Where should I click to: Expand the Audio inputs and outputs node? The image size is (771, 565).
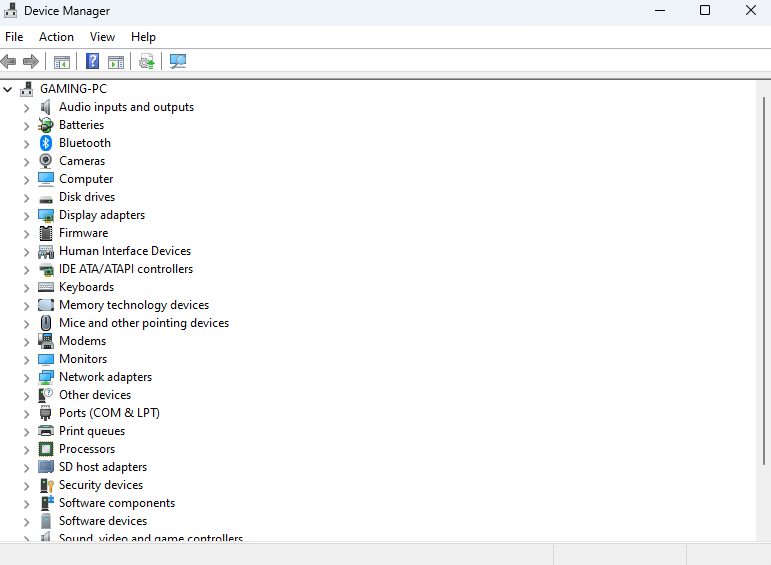(x=27, y=108)
